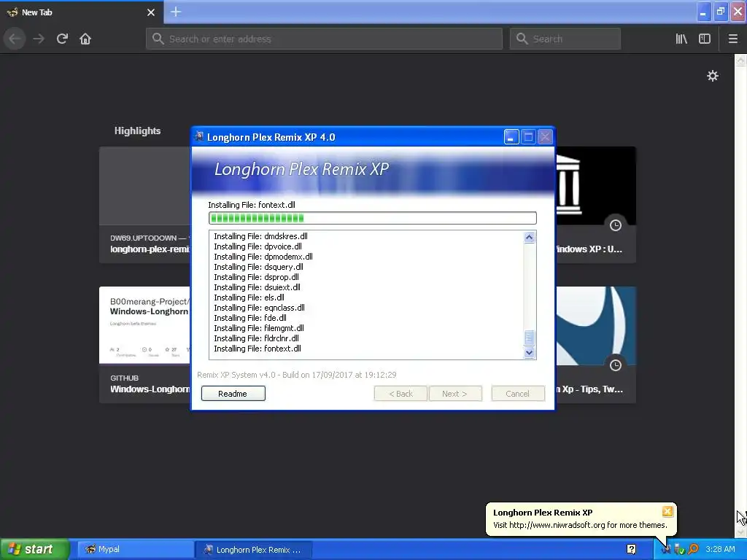Select log line 'Installing File: dpmodemx.dll'
The width and height of the screenshot is (747, 560).
click(263, 257)
